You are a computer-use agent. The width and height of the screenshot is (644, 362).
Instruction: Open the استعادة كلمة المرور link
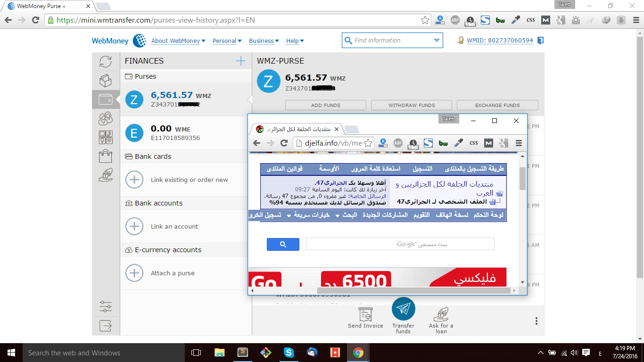[376, 169]
